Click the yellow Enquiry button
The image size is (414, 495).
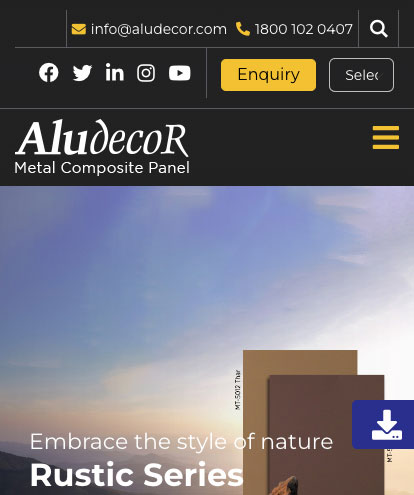(268, 75)
